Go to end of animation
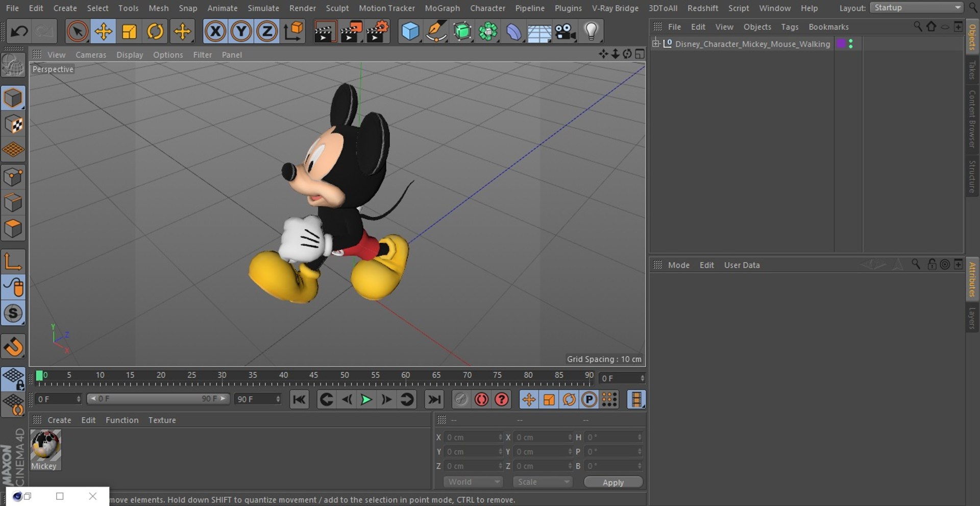This screenshot has width=980, height=506. 434,399
